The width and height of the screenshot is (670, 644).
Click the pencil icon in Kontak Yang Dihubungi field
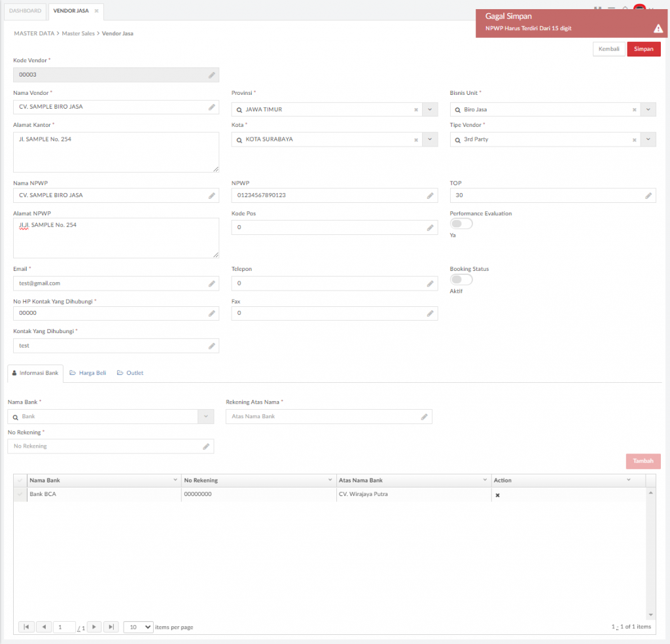click(211, 346)
